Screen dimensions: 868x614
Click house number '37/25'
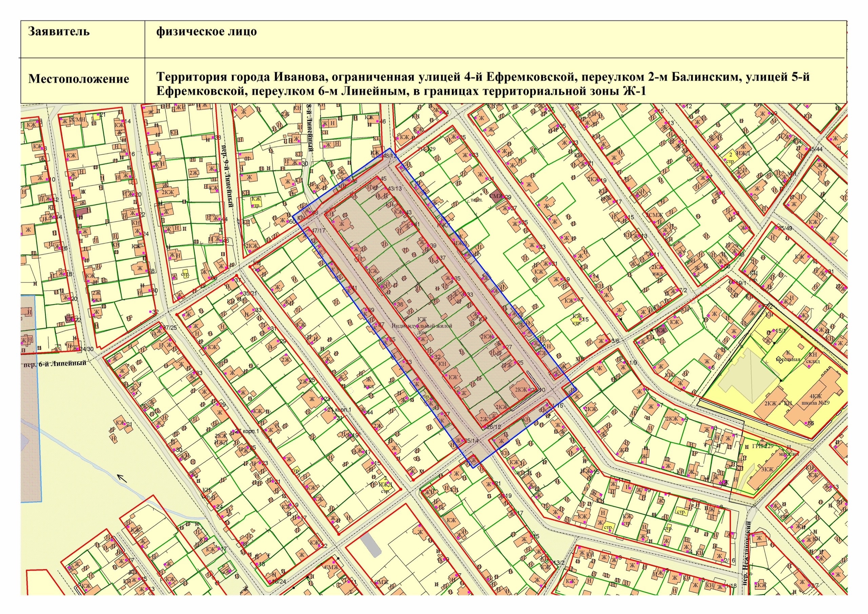(x=170, y=328)
